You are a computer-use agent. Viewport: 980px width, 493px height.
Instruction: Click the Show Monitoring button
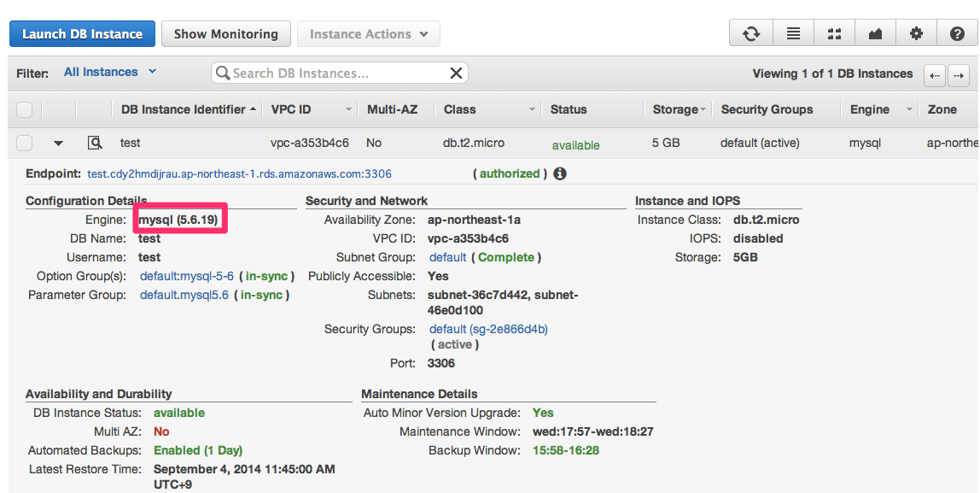225,33
